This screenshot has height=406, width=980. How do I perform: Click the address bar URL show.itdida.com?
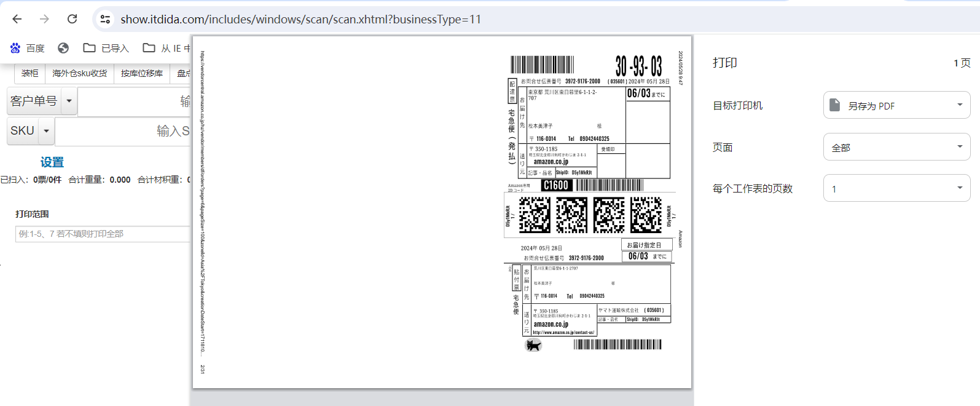coord(300,19)
